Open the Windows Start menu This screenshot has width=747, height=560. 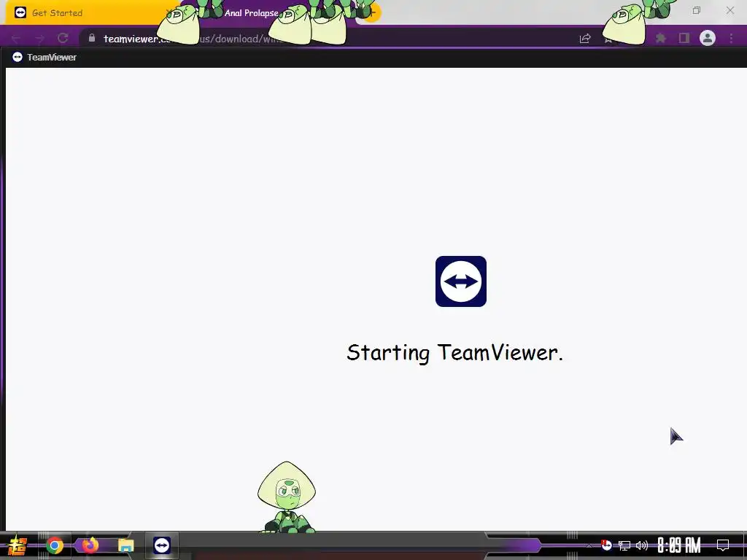(18, 545)
